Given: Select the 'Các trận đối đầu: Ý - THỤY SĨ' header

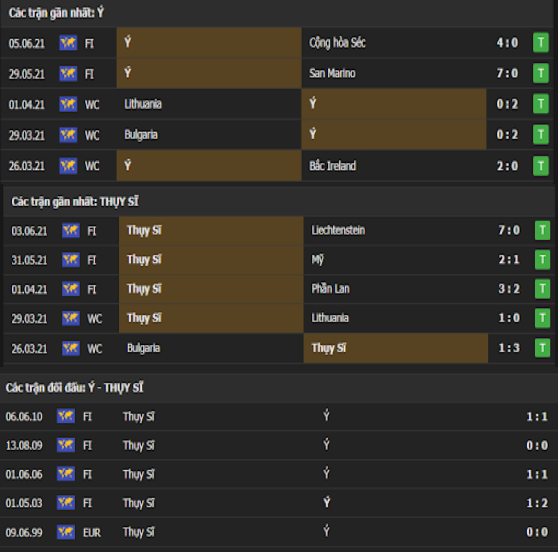Looking at the screenshot, I should 74,388.
